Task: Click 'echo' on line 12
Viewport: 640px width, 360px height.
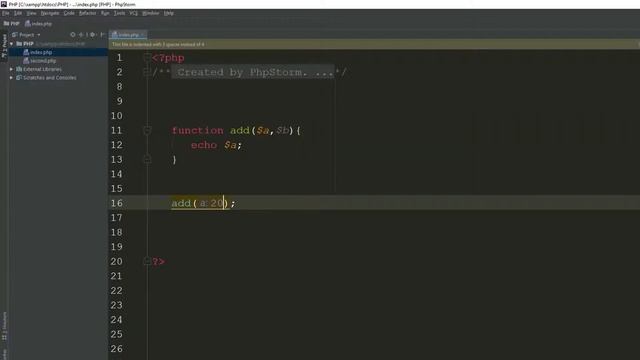Action: 204,145
